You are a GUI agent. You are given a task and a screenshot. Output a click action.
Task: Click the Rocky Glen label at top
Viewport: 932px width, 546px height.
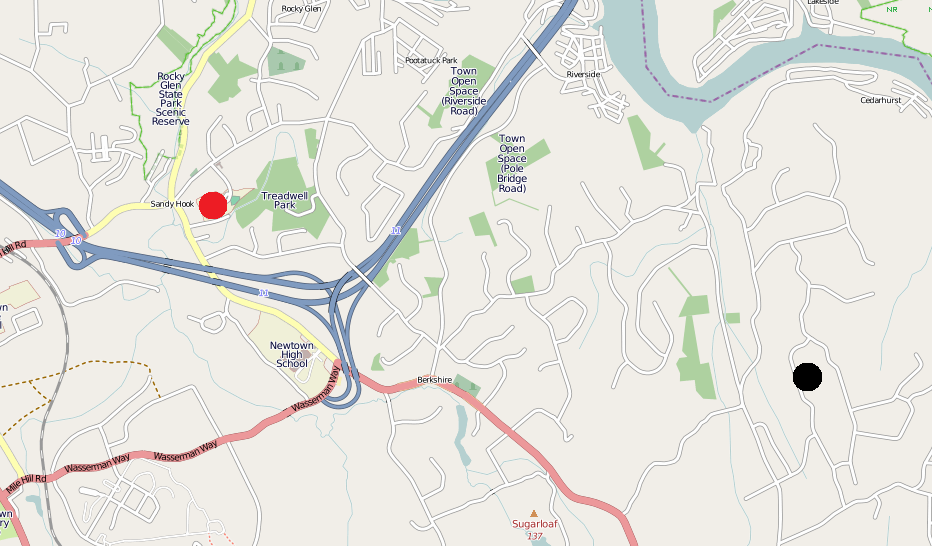coord(301,8)
